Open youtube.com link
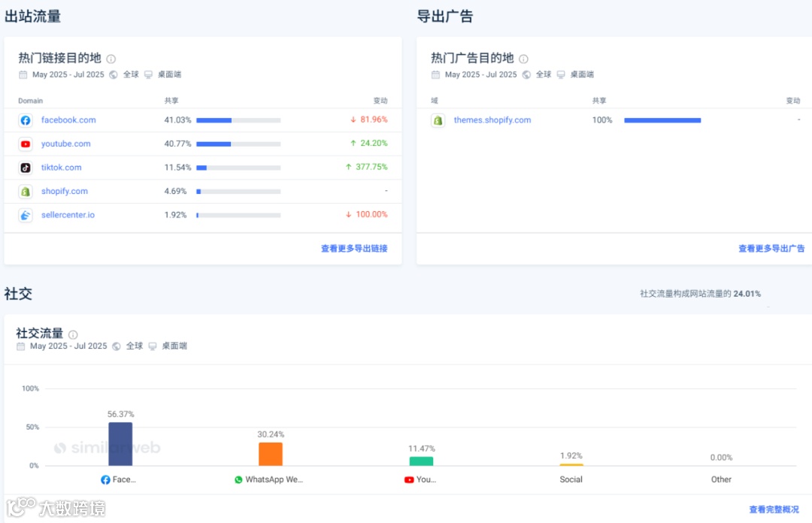Screen dimensions: 812x523 pyautogui.click(x=65, y=144)
